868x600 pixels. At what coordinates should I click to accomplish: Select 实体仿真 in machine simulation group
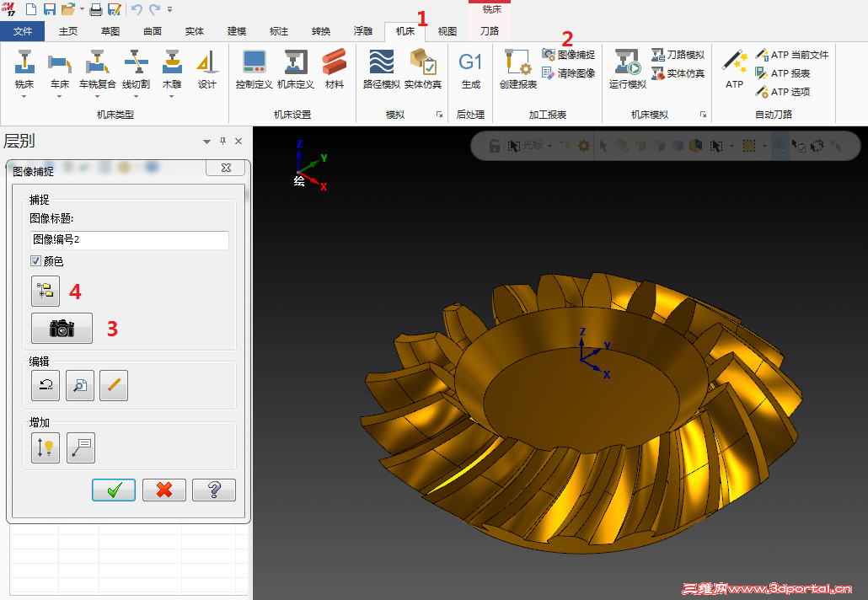[678, 73]
